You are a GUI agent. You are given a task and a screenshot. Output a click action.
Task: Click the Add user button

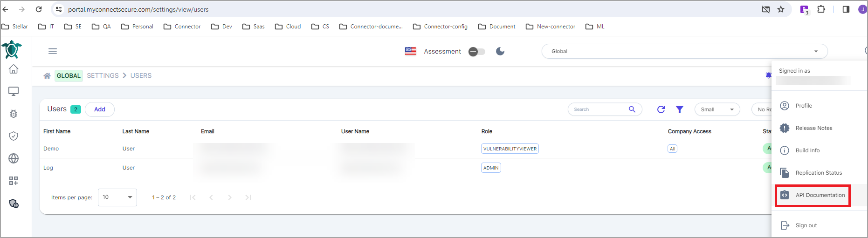pos(100,109)
